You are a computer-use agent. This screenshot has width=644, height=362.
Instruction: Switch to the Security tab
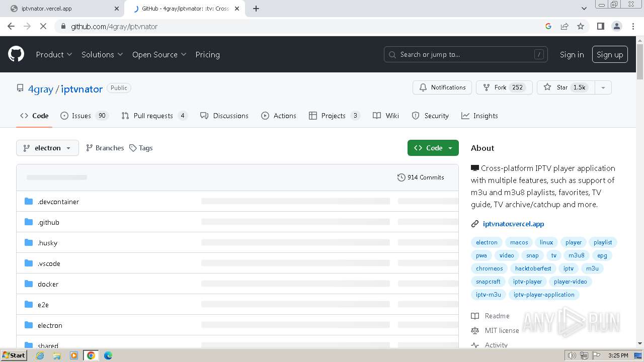[430, 116]
